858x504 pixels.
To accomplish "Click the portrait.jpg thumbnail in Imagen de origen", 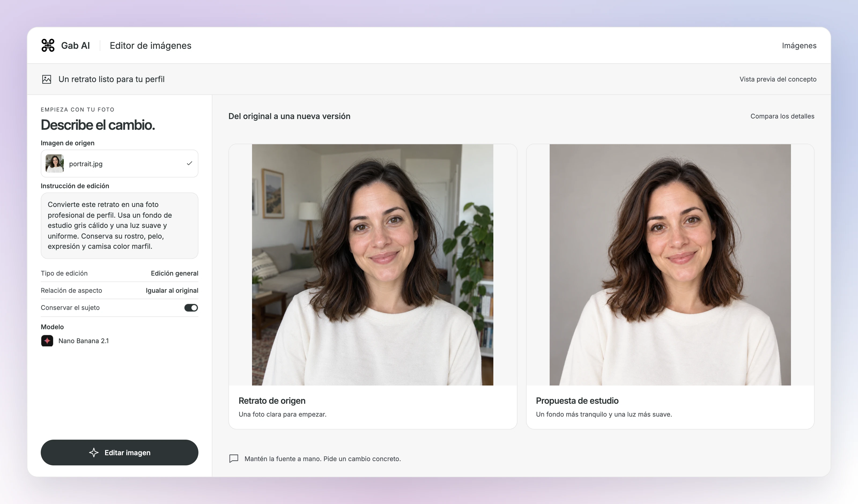I will 55,164.
